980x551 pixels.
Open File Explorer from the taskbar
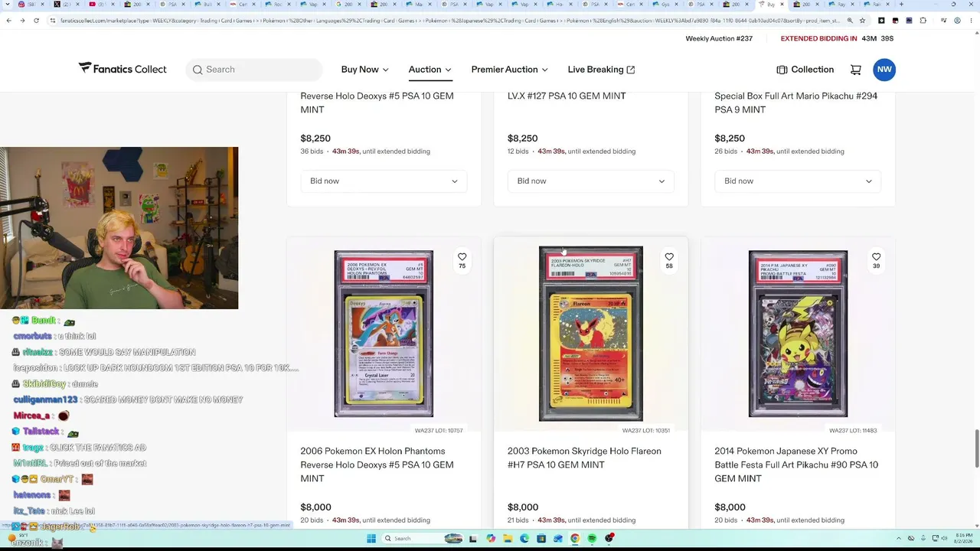coord(507,539)
